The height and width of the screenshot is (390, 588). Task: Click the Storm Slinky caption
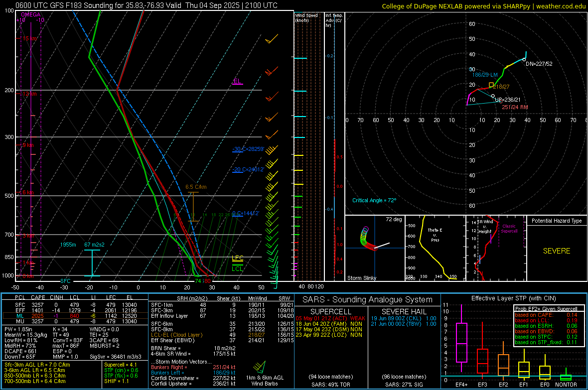(x=362, y=278)
